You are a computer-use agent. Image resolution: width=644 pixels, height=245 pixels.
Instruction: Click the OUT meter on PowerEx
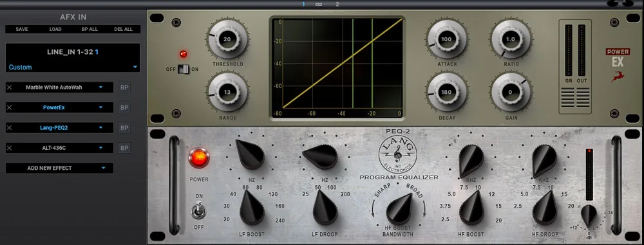coord(582,50)
